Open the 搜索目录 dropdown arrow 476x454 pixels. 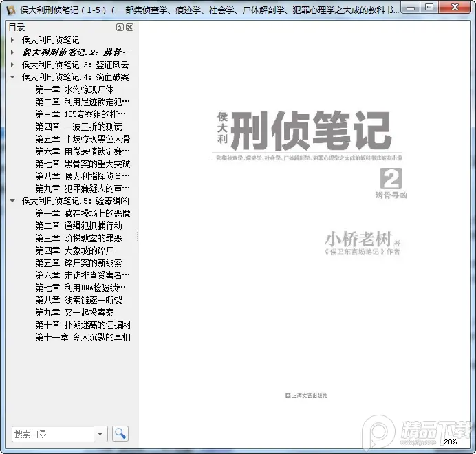100,433
